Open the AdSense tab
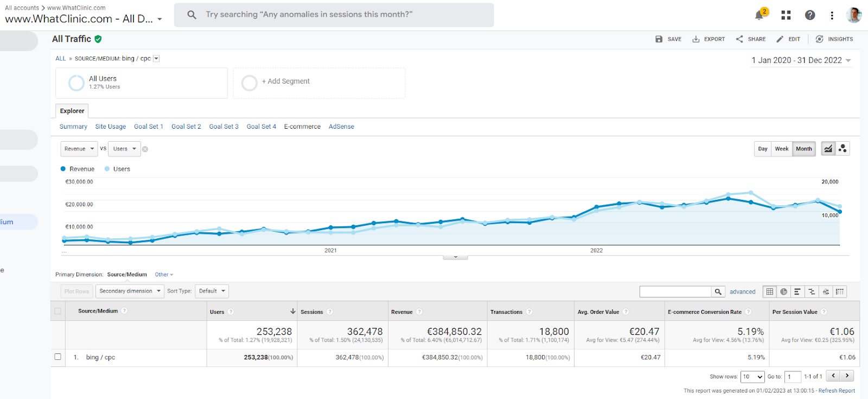This screenshot has width=868, height=399. coord(341,126)
